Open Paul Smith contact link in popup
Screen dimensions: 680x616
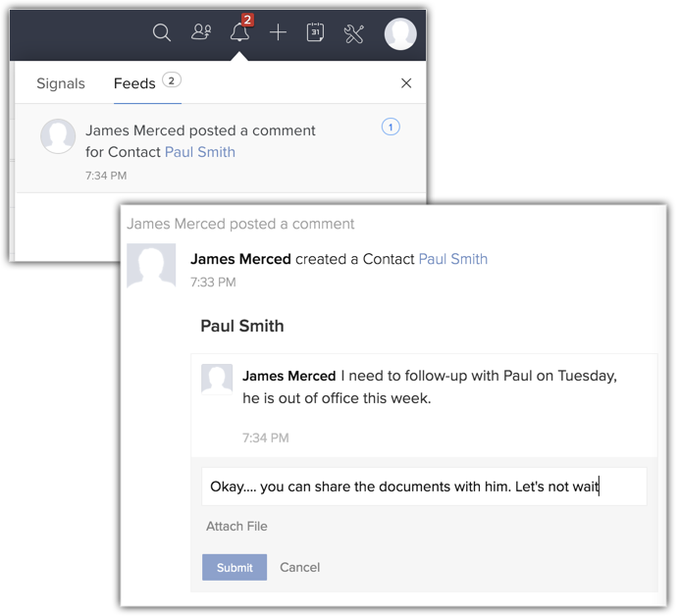tap(452, 259)
